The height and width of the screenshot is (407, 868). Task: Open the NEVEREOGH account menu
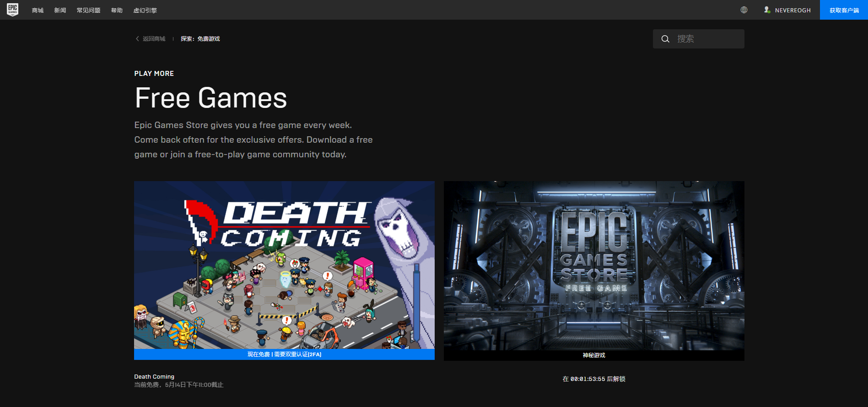click(x=793, y=10)
